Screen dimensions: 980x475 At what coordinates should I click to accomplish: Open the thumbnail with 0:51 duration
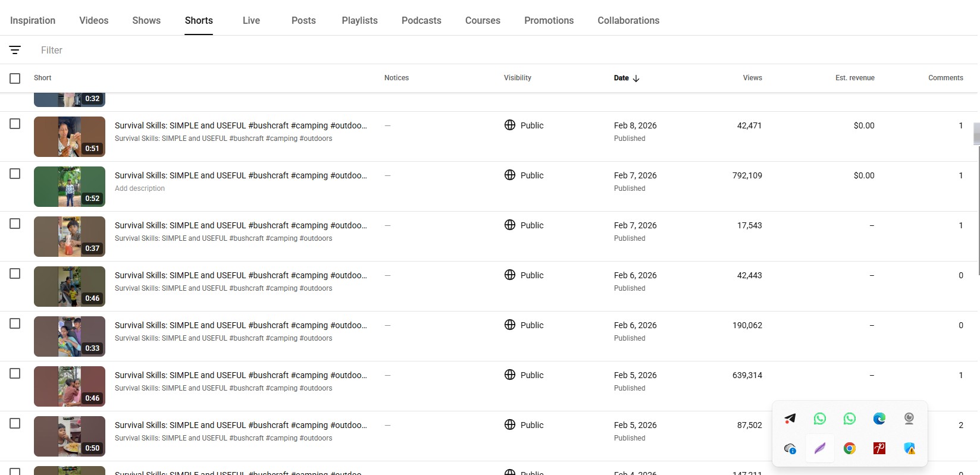coord(70,137)
